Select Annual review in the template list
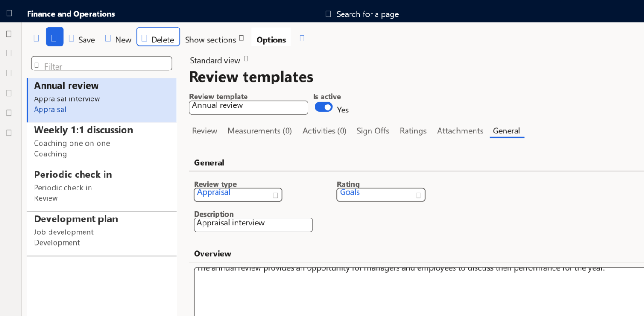This screenshot has height=316, width=644. tap(102, 100)
